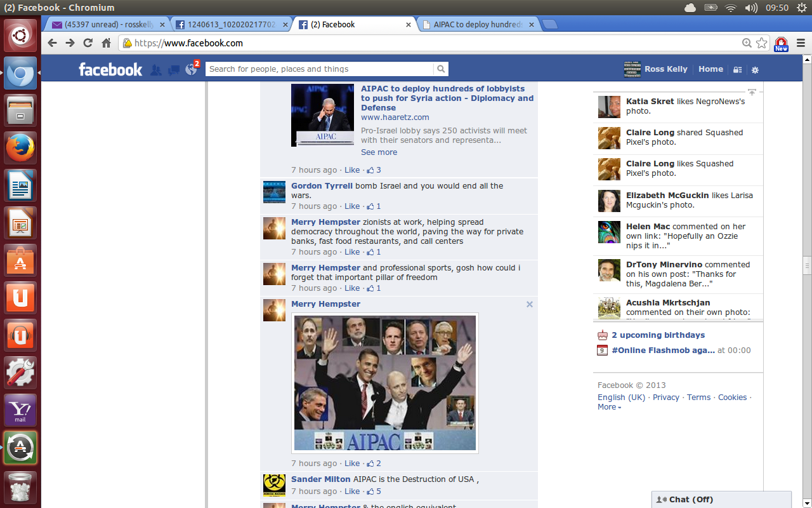Open Sander Milton's profile name
The image size is (812, 508).
click(x=320, y=479)
